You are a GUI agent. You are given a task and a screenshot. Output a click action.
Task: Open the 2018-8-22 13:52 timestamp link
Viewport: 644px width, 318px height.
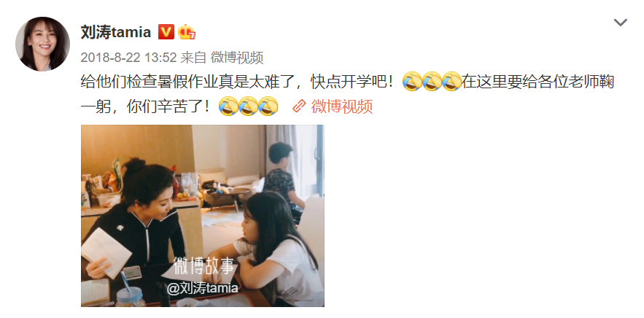(x=128, y=58)
